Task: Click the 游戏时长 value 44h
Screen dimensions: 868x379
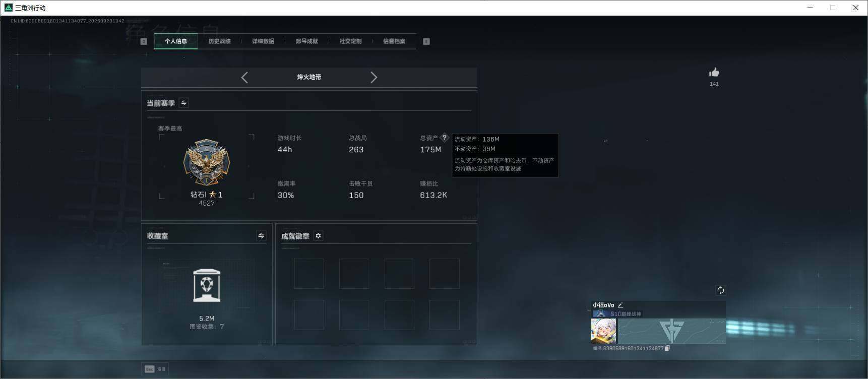Action: coord(285,150)
